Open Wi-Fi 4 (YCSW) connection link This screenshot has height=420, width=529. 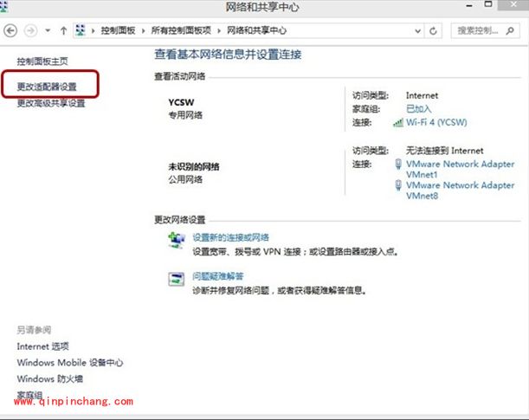click(x=436, y=122)
